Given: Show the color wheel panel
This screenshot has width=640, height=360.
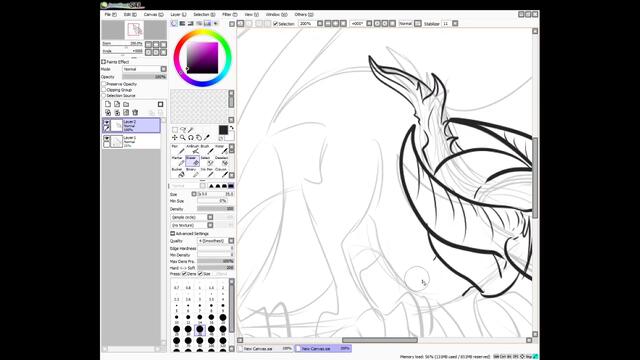Looking at the screenshot, I should (x=174, y=24).
